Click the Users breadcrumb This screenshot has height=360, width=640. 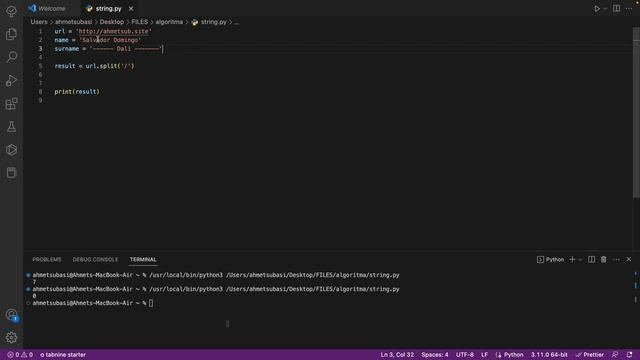pos(39,22)
